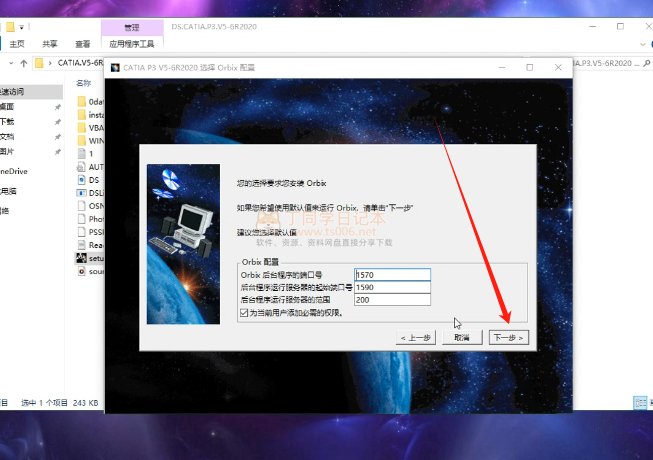The image size is (653, 460).
Task: Click the pin icon next to 文档
Action: [x=57, y=137]
